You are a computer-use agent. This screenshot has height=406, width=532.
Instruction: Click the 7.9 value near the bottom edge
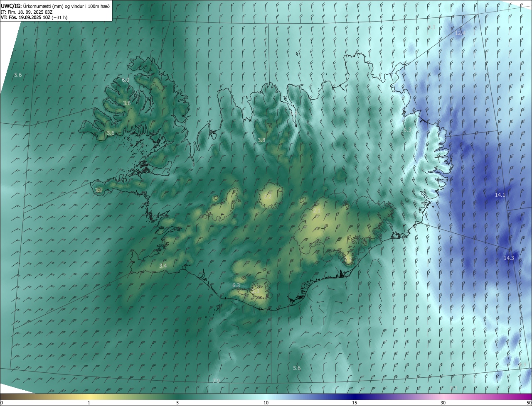tap(216, 381)
